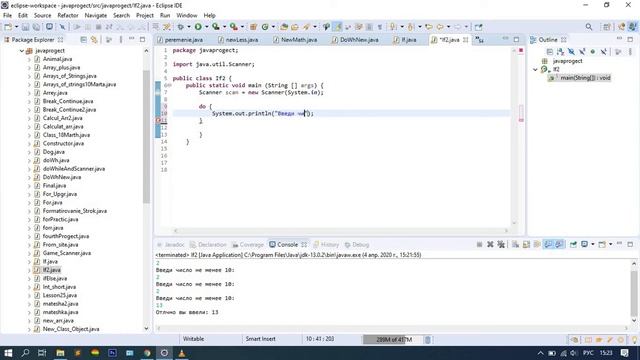Click the Terminate icon in Console toolbar

click(480, 244)
